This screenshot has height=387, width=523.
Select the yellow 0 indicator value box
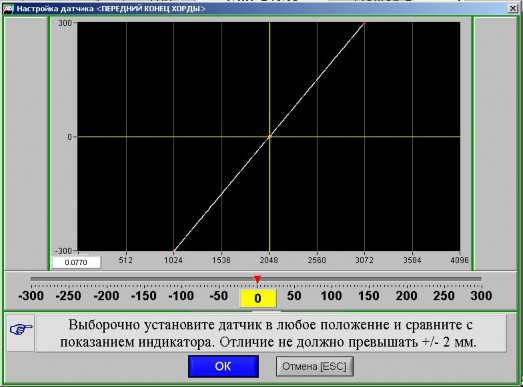tap(258, 298)
